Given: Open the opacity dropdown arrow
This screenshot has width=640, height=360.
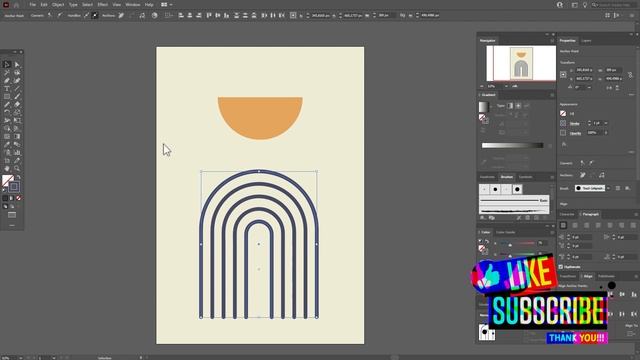Looking at the screenshot, I should 606,133.
